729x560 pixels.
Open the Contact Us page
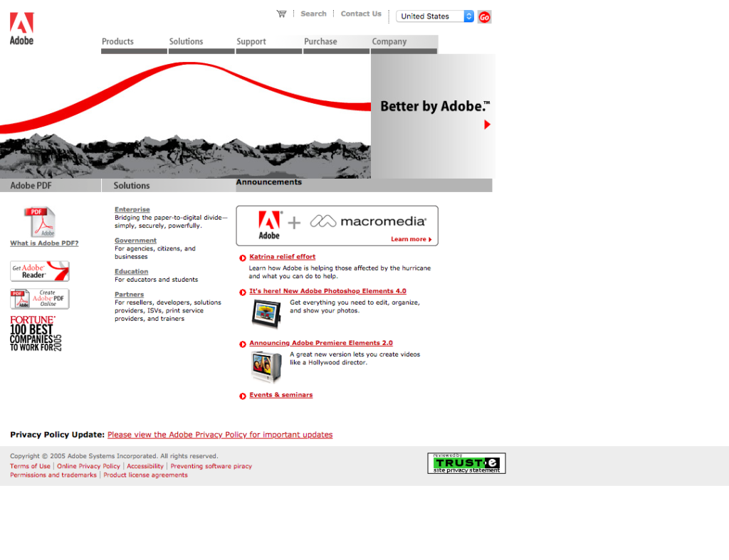point(360,13)
